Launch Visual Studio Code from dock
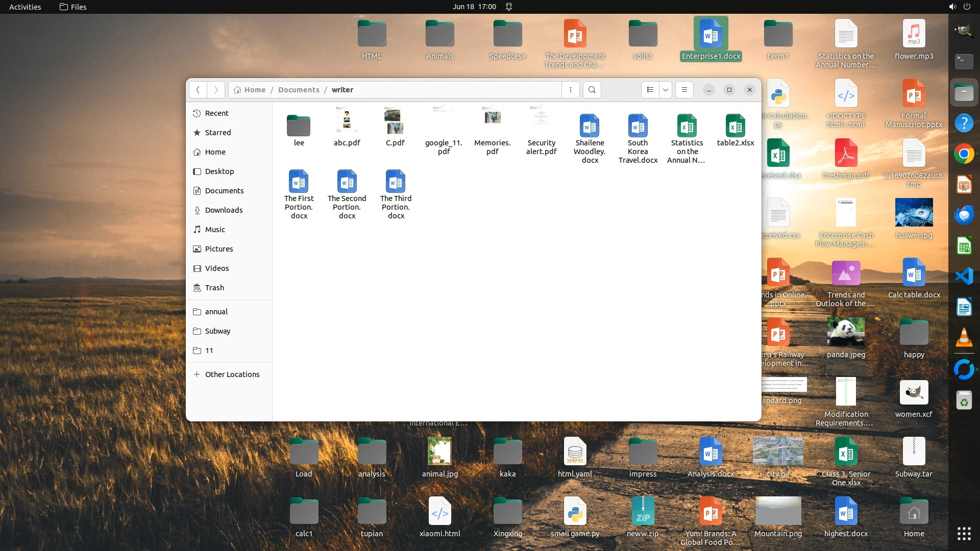The width and height of the screenshot is (980, 551). tap(964, 277)
